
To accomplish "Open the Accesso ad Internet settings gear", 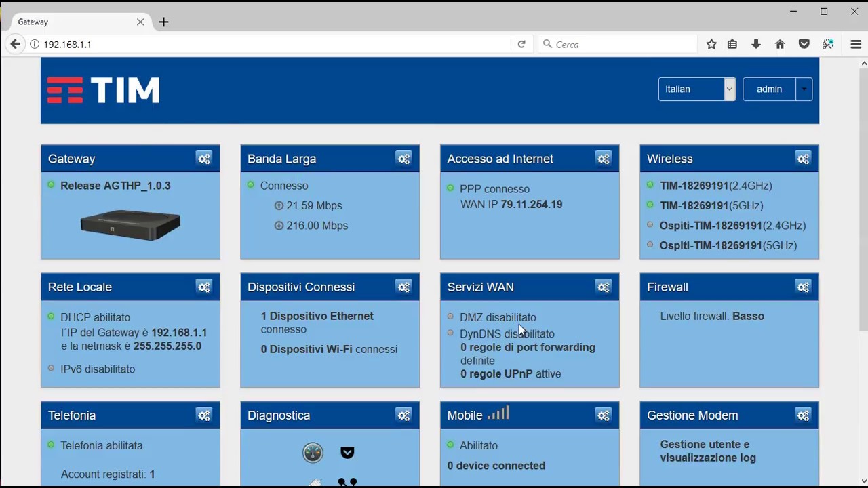I will pos(604,159).
